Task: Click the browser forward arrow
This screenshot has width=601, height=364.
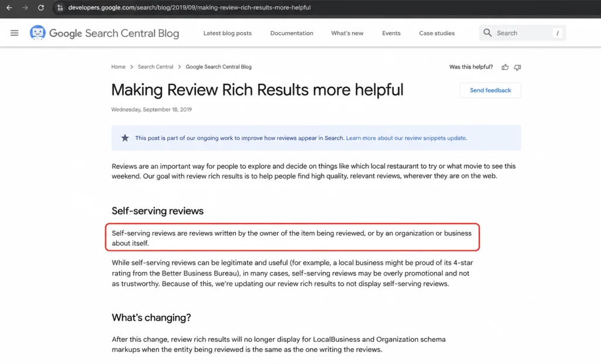Action: coord(25,8)
